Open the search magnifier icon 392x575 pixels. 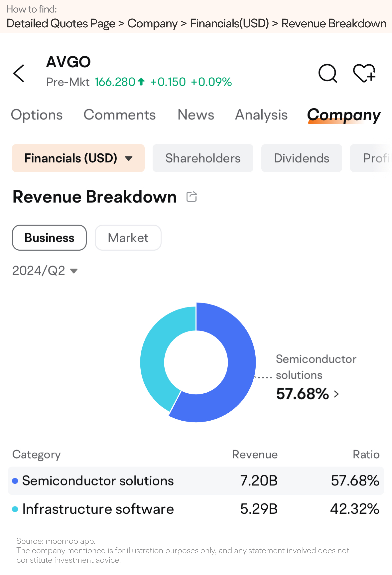(x=328, y=73)
